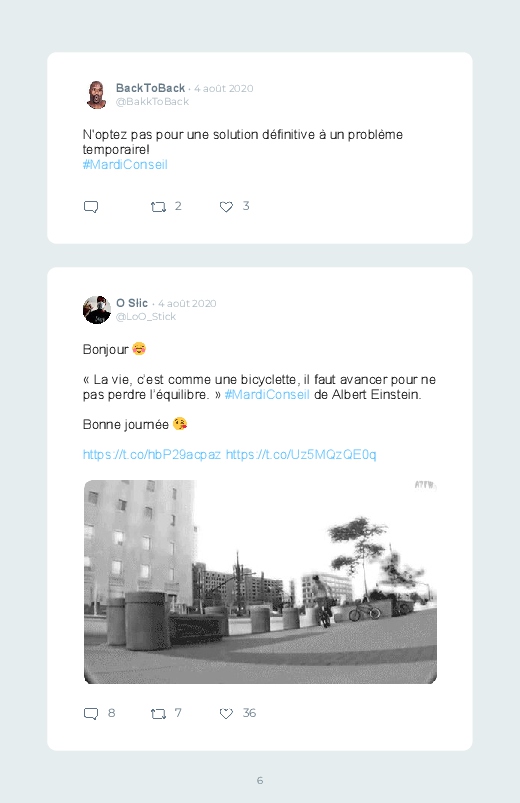
Task: Open #MardiConseil hashtag in Einstein quote
Action: click(x=267, y=394)
